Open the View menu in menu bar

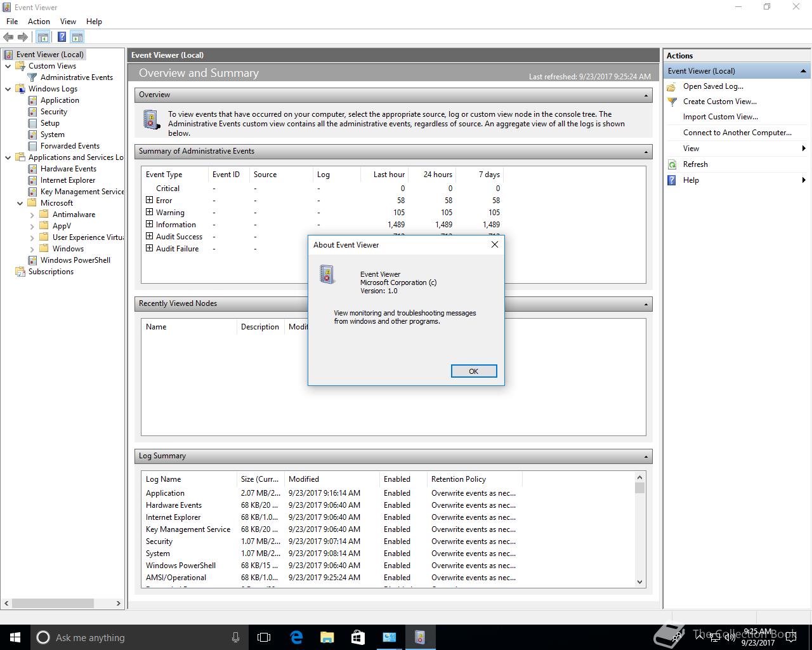[x=68, y=21]
